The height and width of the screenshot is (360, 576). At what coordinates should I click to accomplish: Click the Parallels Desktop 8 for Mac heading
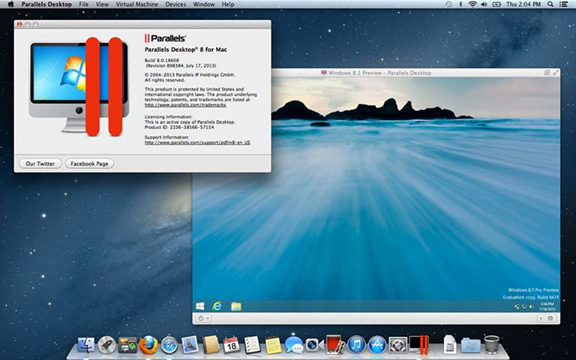(186, 50)
